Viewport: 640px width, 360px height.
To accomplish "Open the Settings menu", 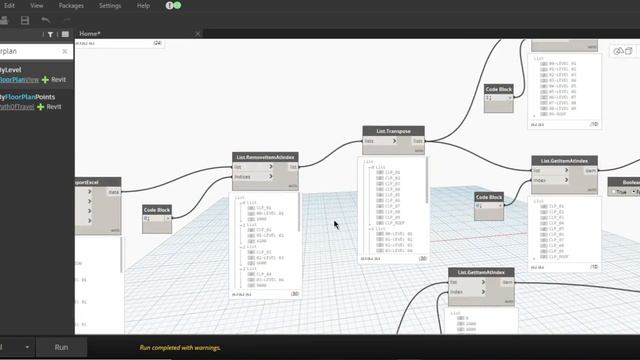I will tap(110, 5).
